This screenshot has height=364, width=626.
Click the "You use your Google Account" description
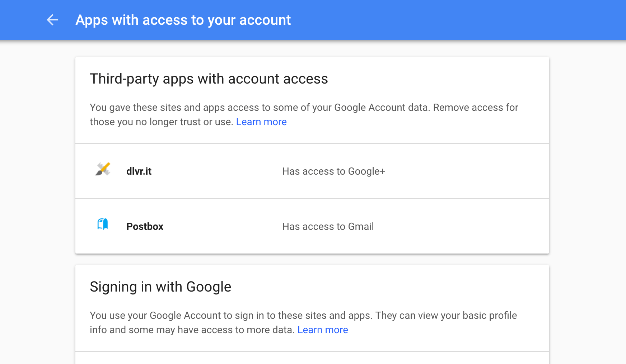point(251,316)
